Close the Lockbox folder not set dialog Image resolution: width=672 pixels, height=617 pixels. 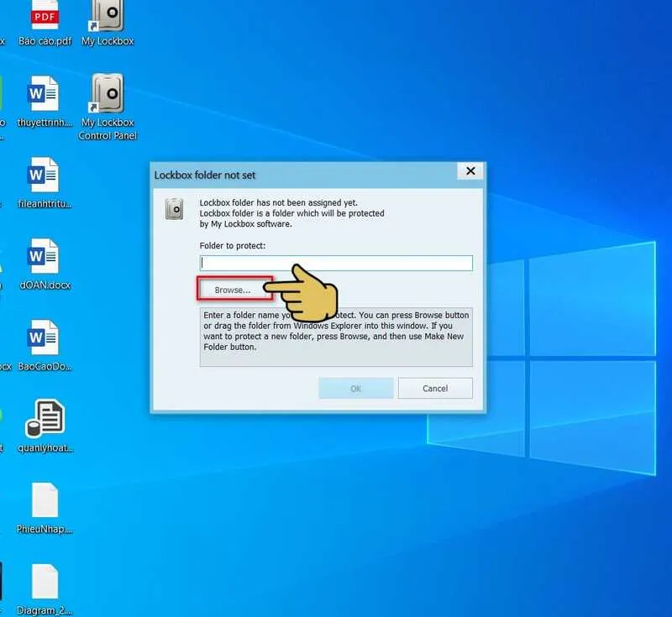pos(470,170)
